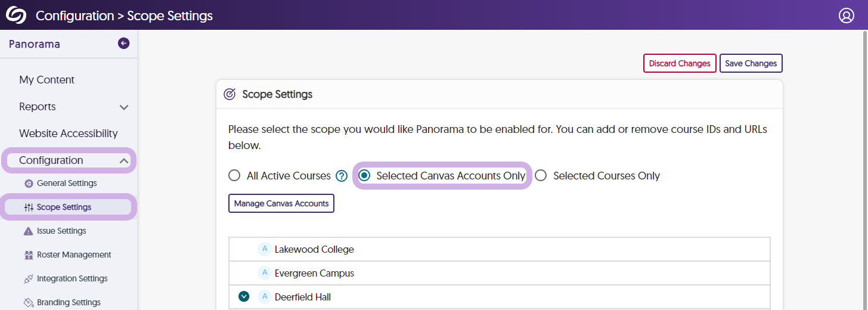868x310 pixels.
Task: Collapse the Configuration section chevron
Action: 123,160
